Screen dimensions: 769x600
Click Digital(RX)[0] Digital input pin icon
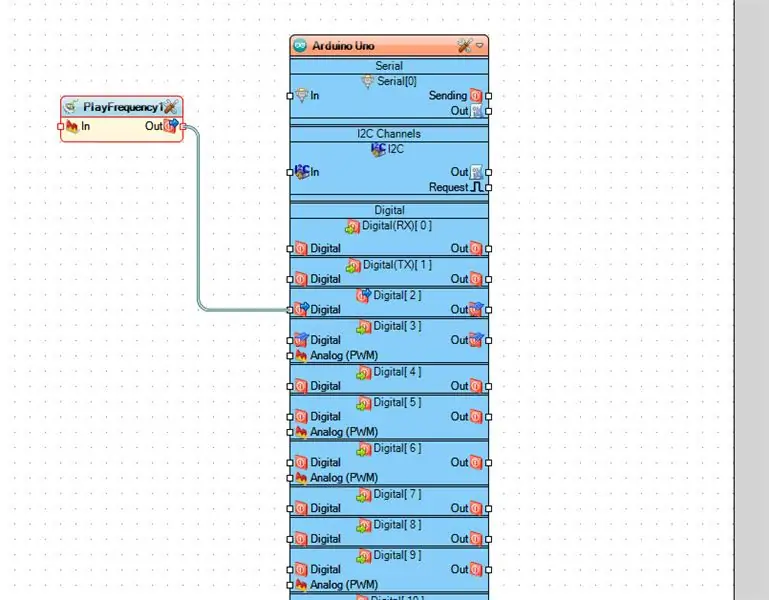tap(301, 249)
